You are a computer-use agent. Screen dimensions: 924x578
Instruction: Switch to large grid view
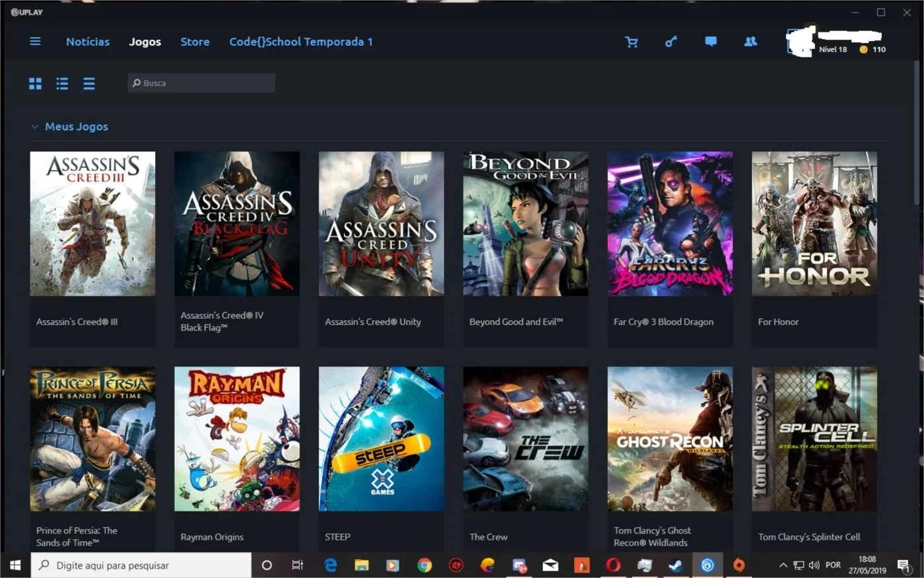pos(35,83)
